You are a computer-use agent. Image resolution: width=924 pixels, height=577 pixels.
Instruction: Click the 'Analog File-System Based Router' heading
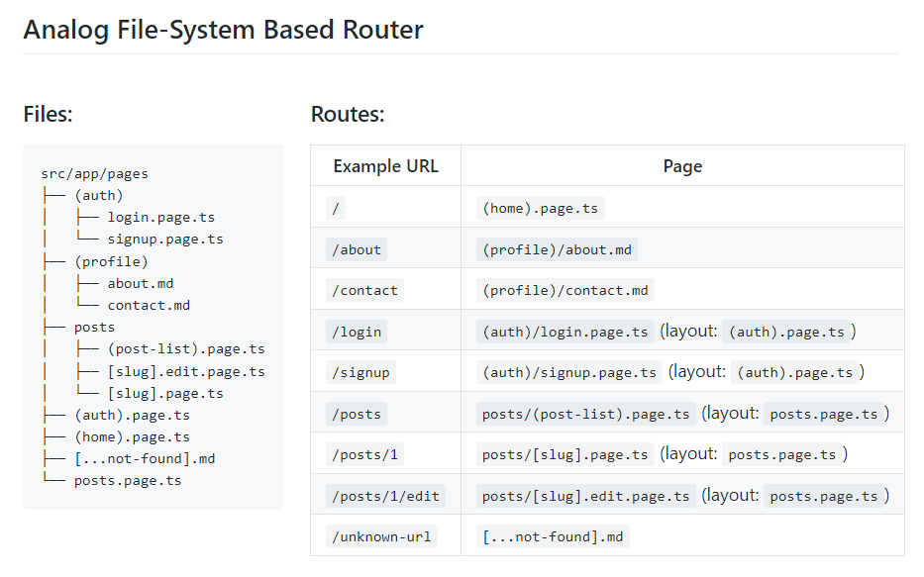(x=224, y=30)
